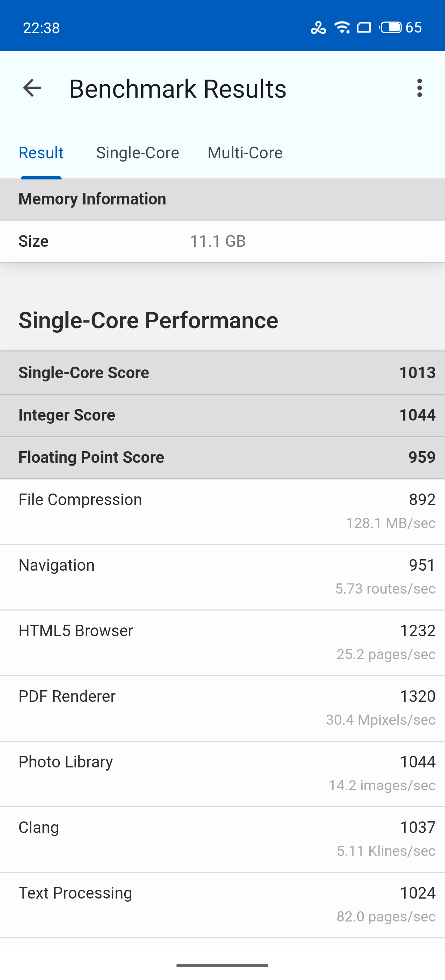Tap the File Compression result row
The image size is (445, 980).
222,511
